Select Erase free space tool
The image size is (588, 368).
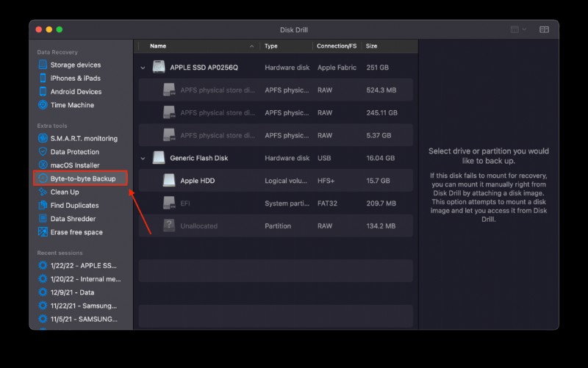(71, 232)
